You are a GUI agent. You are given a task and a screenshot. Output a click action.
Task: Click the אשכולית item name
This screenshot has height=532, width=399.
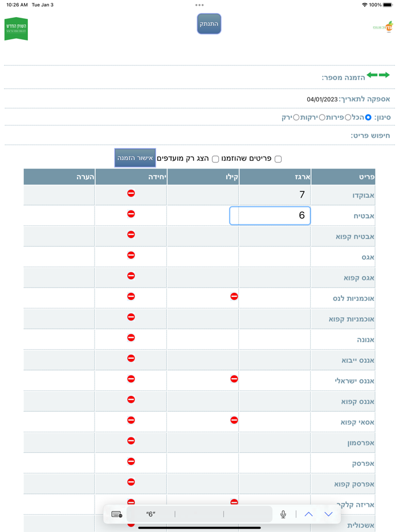pos(361,525)
